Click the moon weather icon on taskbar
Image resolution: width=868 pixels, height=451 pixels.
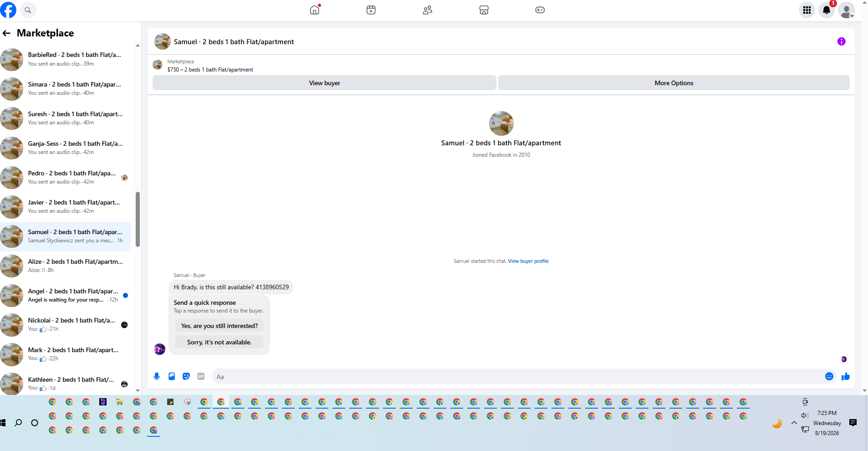pos(777,423)
